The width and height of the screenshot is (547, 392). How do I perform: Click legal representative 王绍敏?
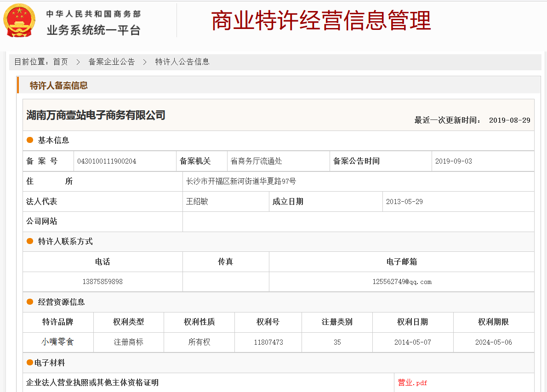(197, 202)
